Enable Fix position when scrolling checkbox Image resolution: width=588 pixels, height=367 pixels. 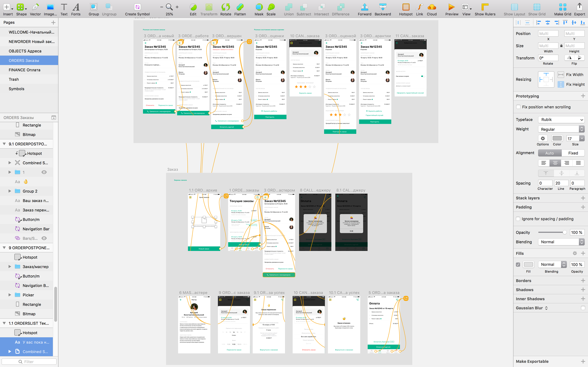point(518,107)
